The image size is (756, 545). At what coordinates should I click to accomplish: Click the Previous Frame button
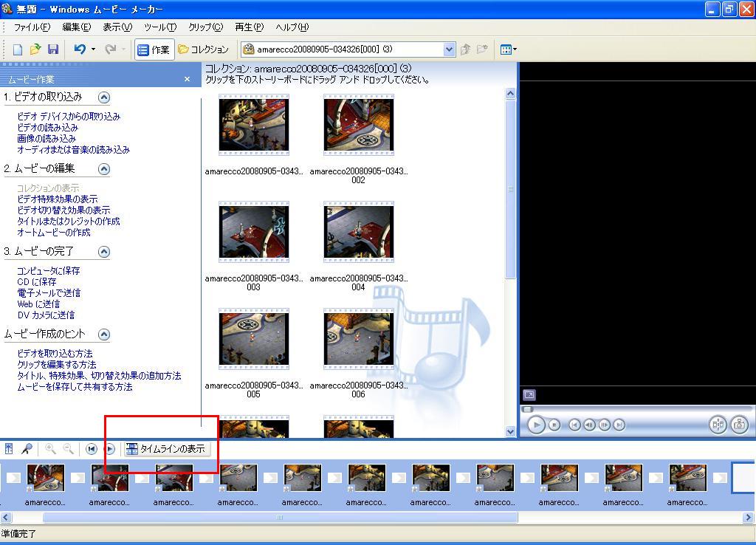[x=589, y=425]
